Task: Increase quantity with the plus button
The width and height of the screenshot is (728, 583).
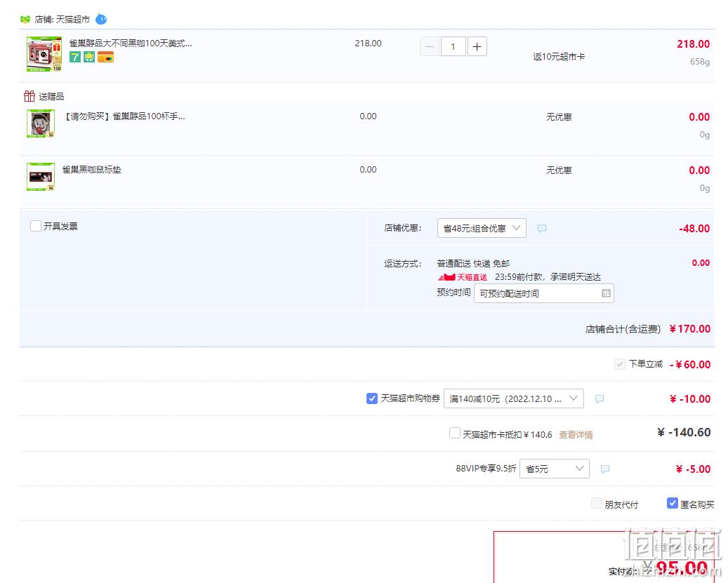Action: 477,46
